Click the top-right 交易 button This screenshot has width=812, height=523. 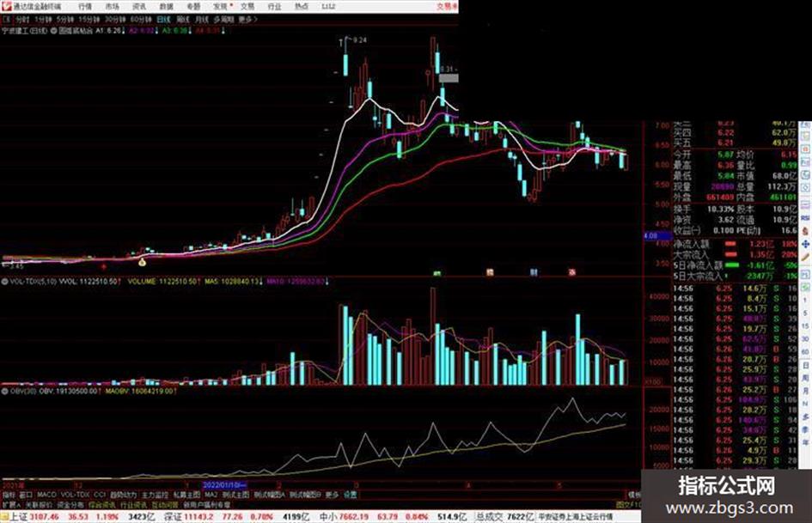pyautogui.click(x=447, y=7)
